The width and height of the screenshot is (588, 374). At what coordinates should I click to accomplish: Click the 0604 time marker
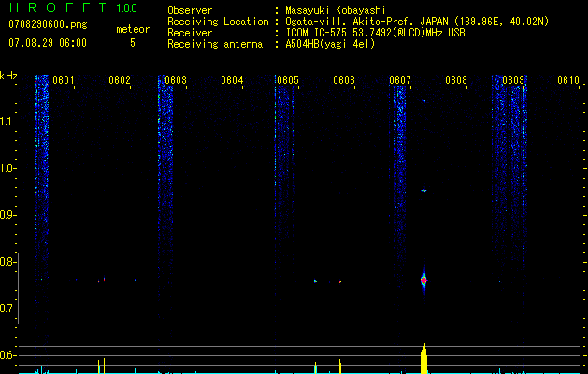pyautogui.click(x=232, y=80)
